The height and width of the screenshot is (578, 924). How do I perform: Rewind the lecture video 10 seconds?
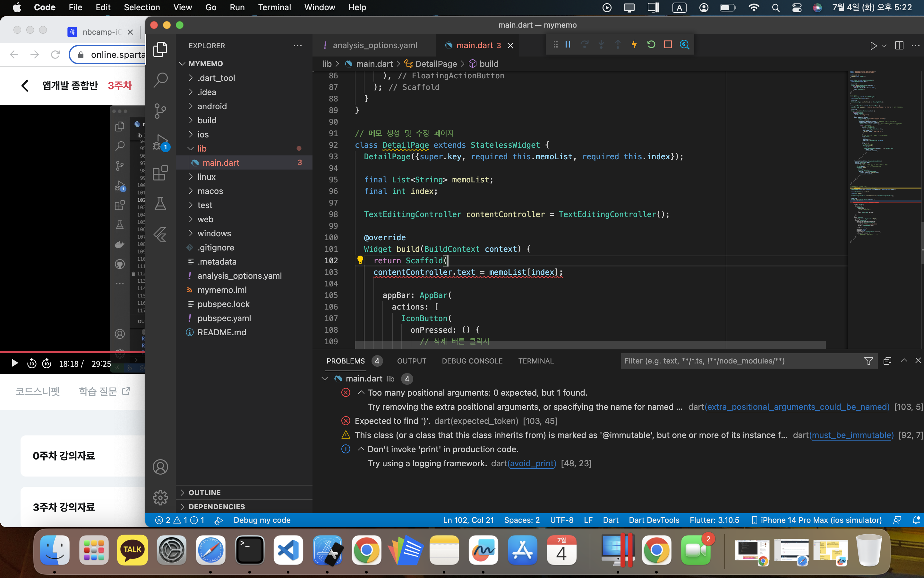pyautogui.click(x=32, y=363)
